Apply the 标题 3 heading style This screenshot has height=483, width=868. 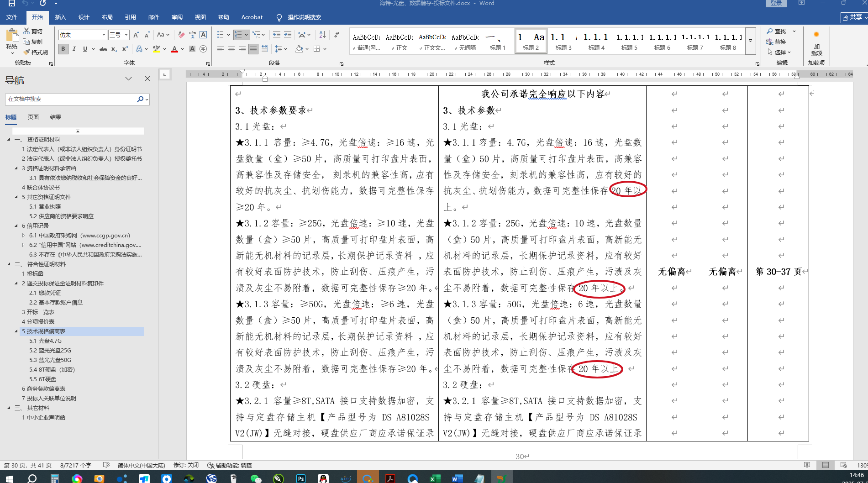(563, 41)
